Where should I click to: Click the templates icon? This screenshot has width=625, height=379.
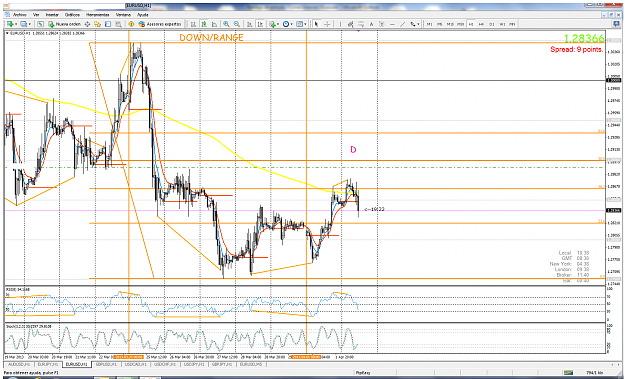pos(299,24)
